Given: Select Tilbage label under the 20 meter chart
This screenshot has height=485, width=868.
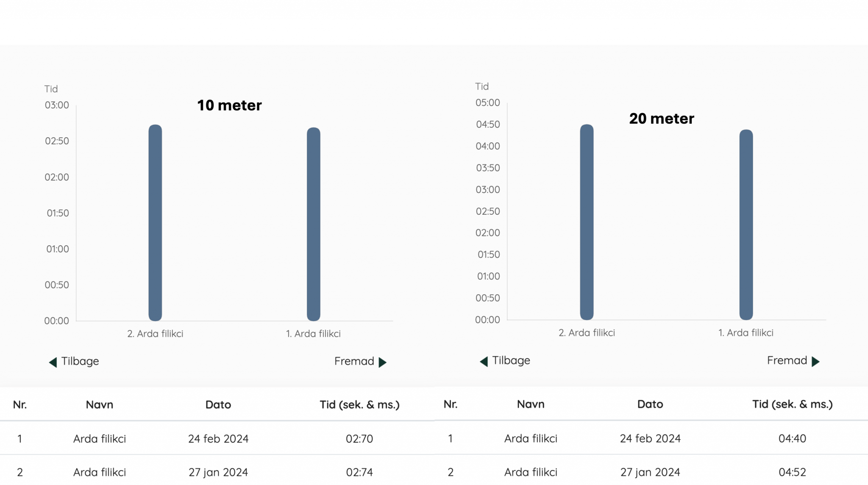Looking at the screenshot, I should (x=511, y=360).
